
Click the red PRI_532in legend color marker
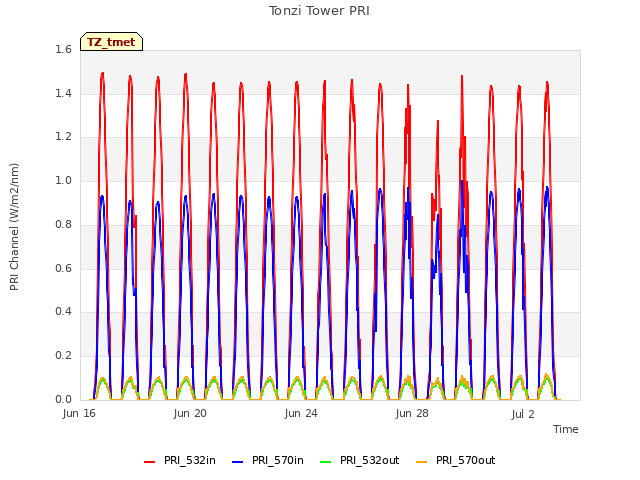pyautogui.click(x=149, y=462)
